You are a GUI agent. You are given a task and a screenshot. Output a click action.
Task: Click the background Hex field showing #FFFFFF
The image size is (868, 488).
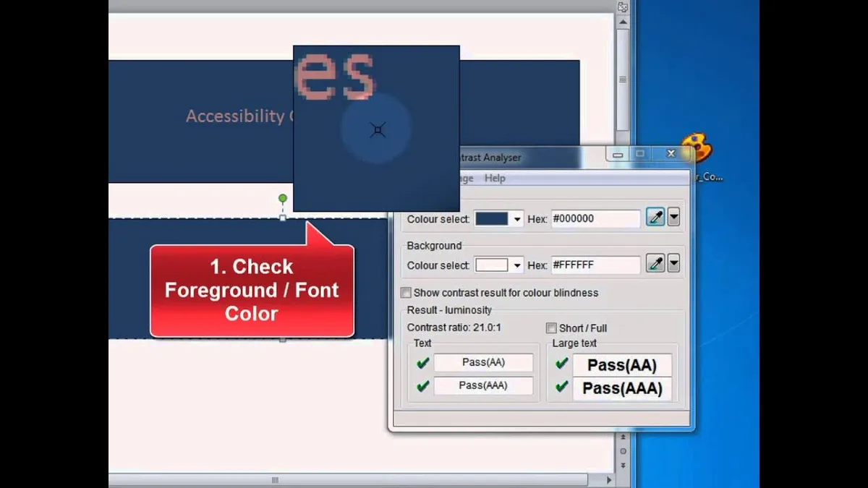pos(596,265)
